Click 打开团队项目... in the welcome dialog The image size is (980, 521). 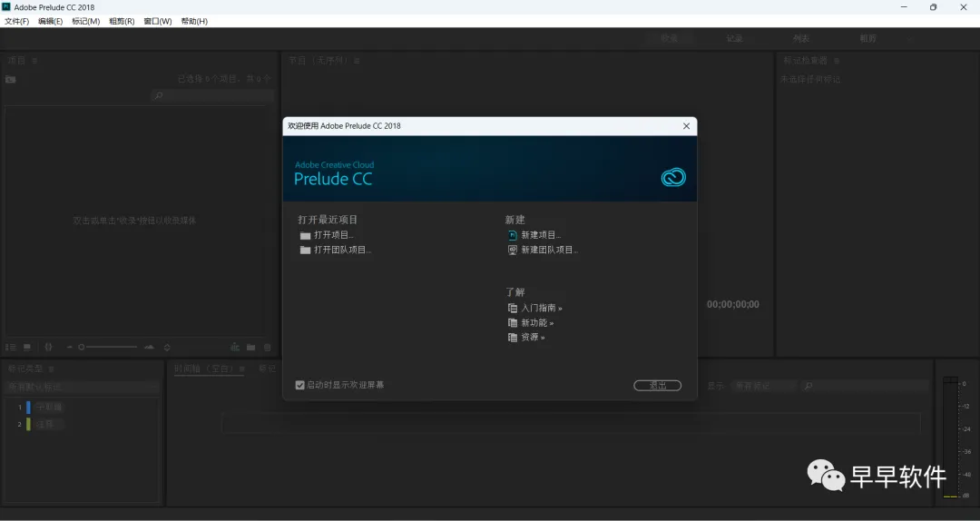click(x=342, y=250)
